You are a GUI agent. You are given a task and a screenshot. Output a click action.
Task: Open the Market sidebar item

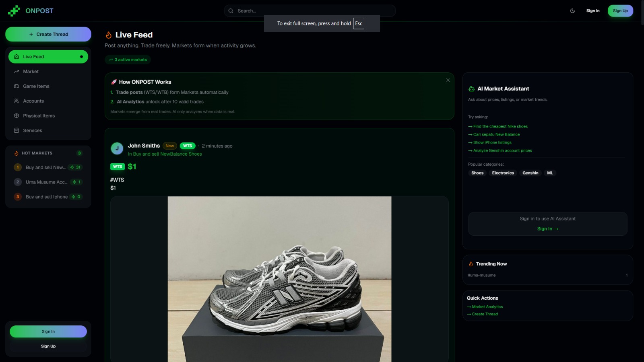(48, 72)
